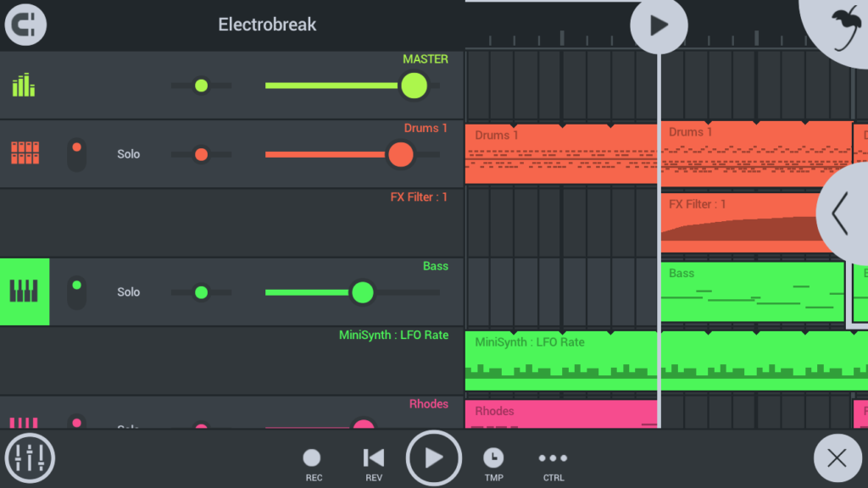
Task: Adjust the MASTER pan knob
Action: (202, 86)
